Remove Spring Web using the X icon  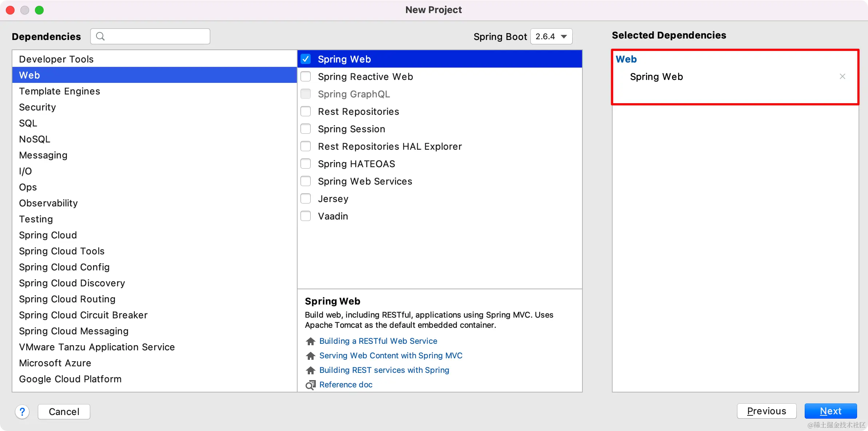pos(842,76)
